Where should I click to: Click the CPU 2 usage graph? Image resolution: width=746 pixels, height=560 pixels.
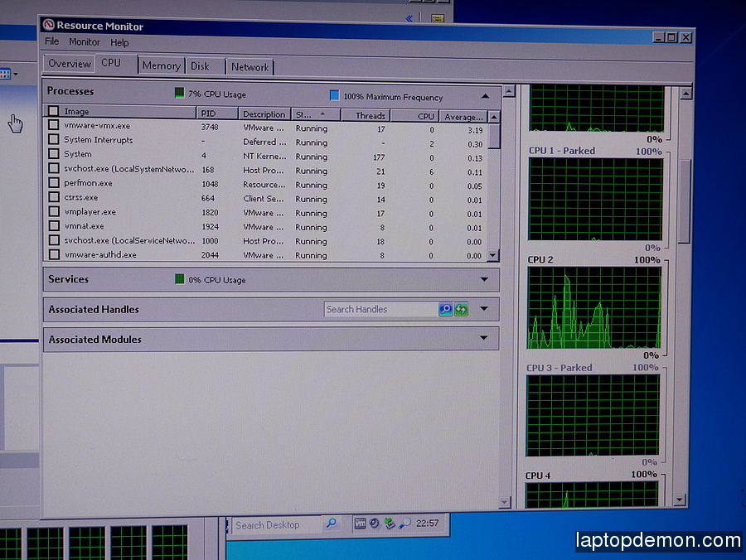pyautogui.click(x=593, y=308)
